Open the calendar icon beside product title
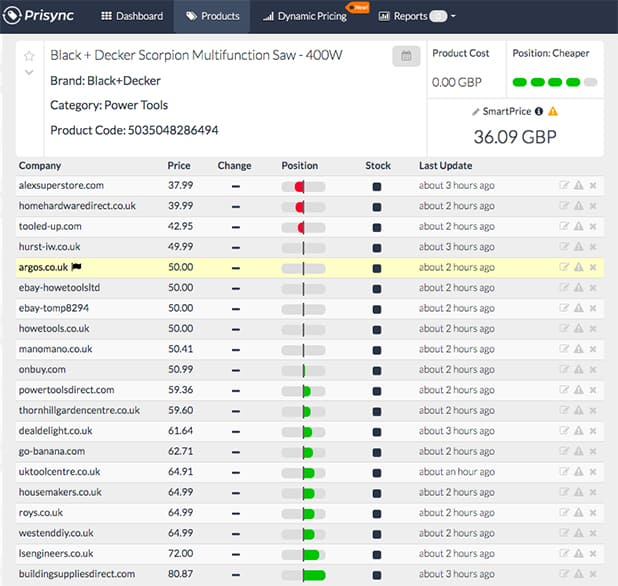The width and height of the screenshot is (618, 586). (406, 56)
